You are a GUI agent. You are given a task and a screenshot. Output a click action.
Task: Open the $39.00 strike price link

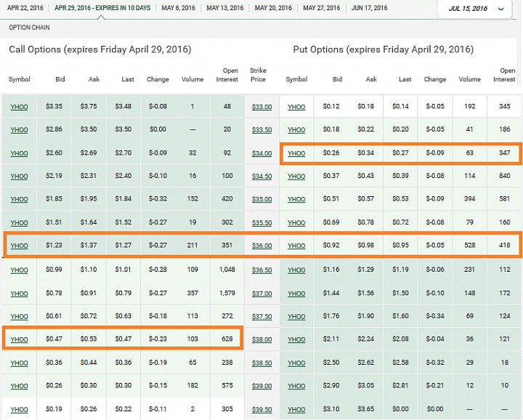coord(261,386)
